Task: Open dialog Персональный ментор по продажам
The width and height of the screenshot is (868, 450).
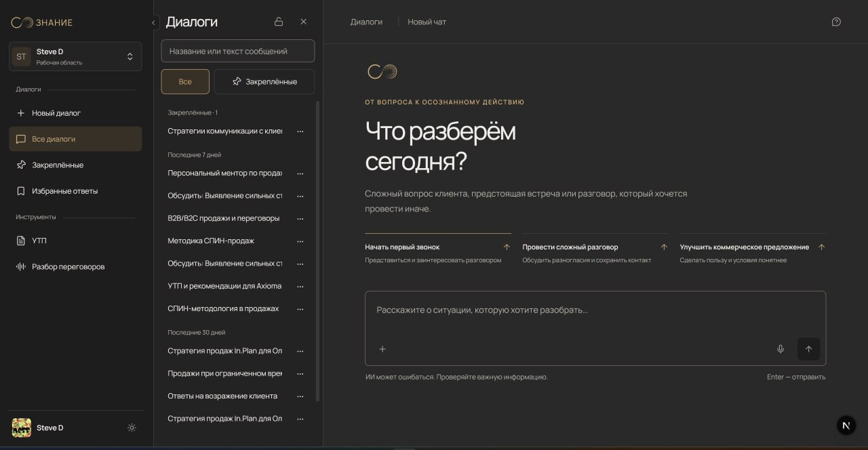Action: pos(225,173)
